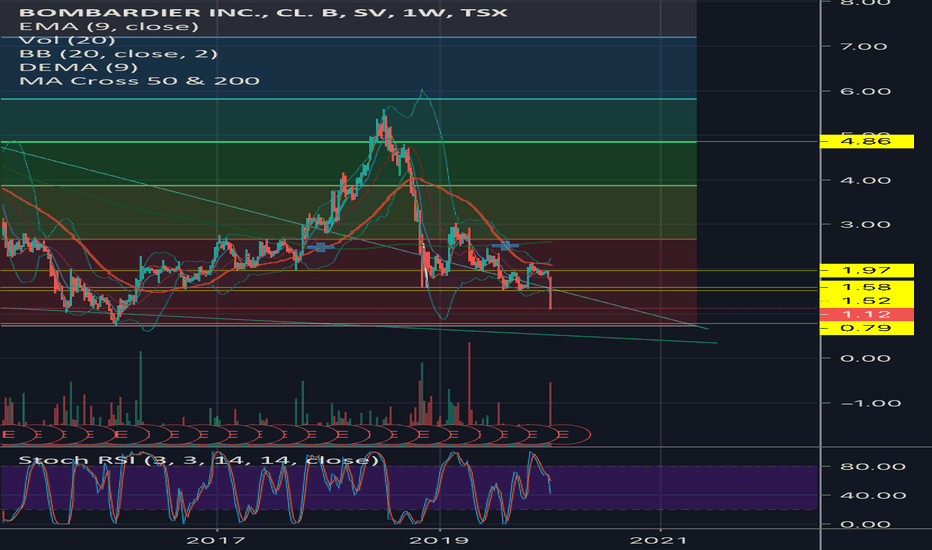Click the 80.00 Stoch RSI scale value
This screenshot has width=932, height=550.
[873, 467]
